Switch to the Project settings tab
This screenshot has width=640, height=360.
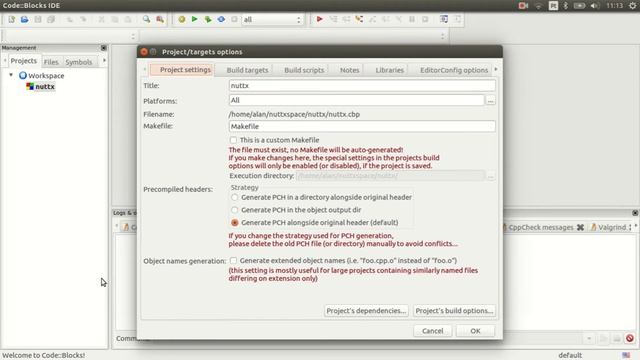pyautogui.click(x=182, y=70)
